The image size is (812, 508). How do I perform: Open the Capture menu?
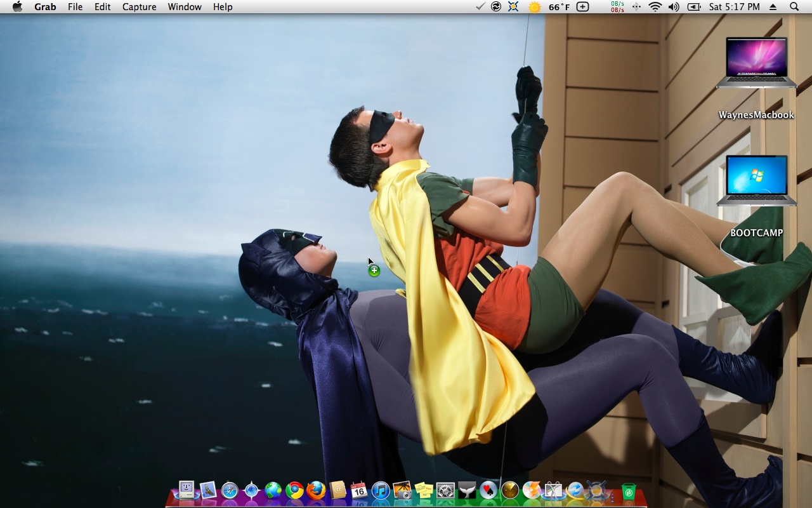click(x=139, y=7)
